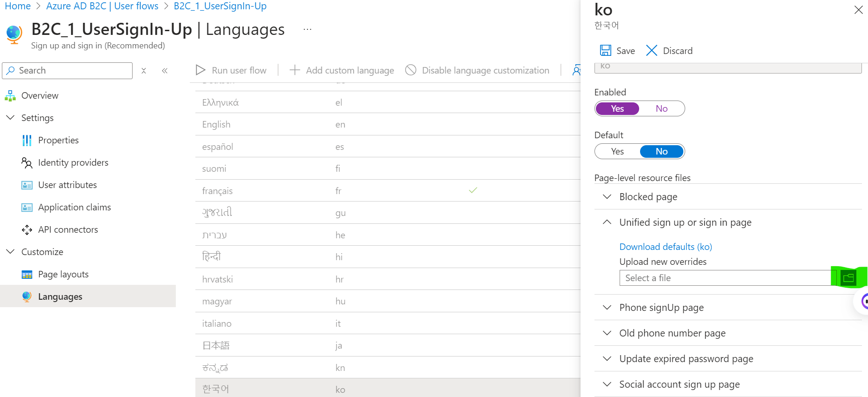This screenshot has width=868, height=397.
Task: Open Overview in the sidebar
Action: (40, 95)
